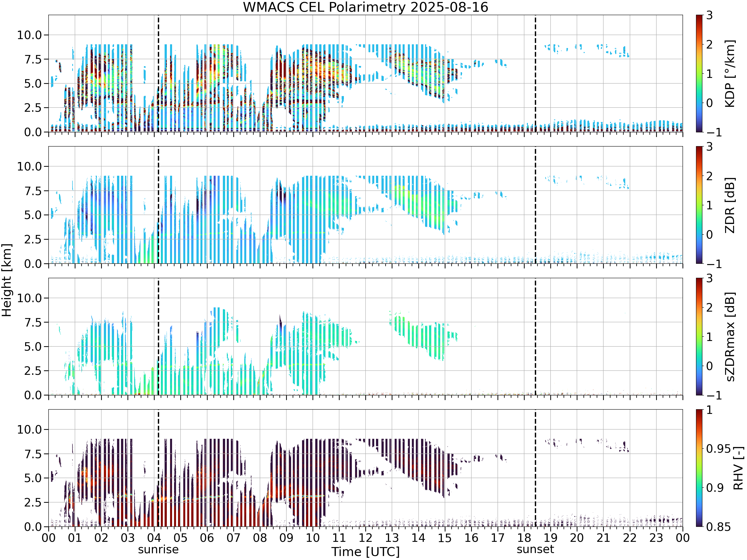Click the sunrise label below the time axis
The width and height of the screenshot is (747, 560).
pos(158,550)
